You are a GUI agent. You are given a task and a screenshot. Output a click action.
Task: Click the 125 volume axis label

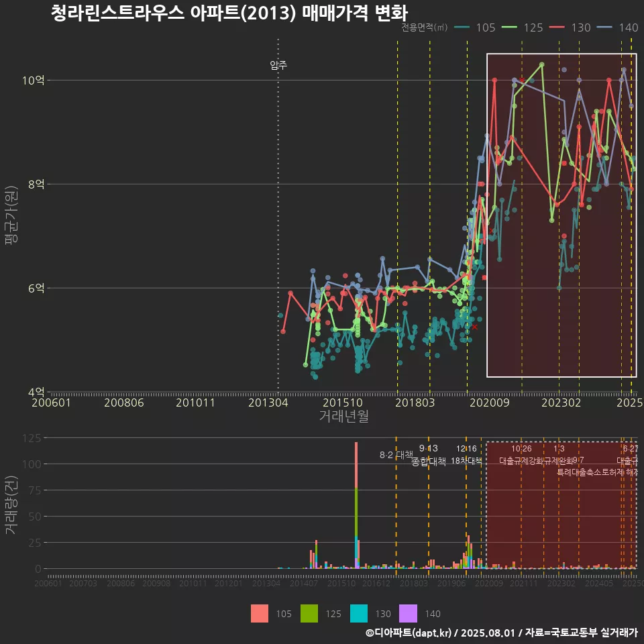click(32, 438)
